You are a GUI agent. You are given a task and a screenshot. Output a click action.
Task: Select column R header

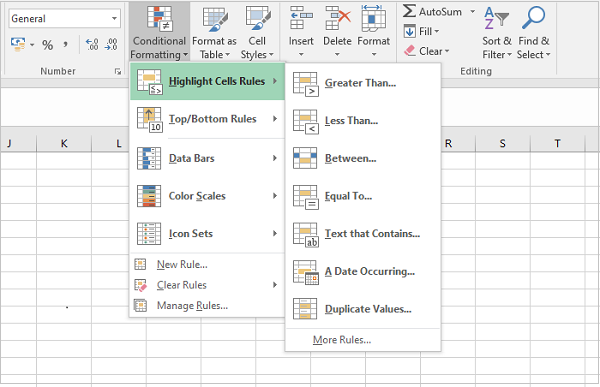[458, 144]
